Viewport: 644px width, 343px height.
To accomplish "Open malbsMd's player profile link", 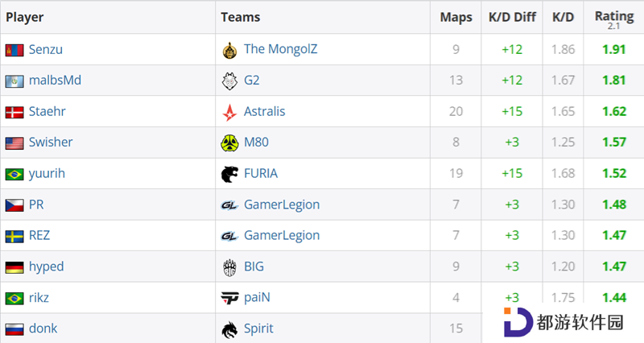I will (x=55, y=80).
